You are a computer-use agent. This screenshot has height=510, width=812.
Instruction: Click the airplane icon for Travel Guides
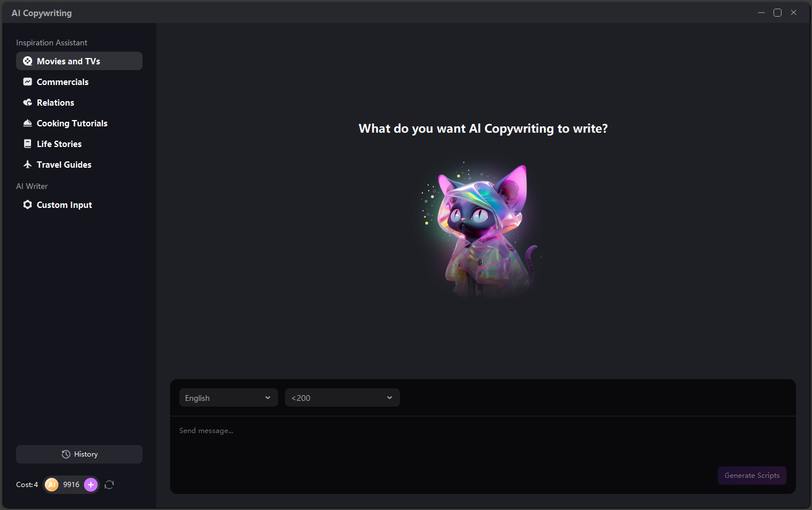28,164
